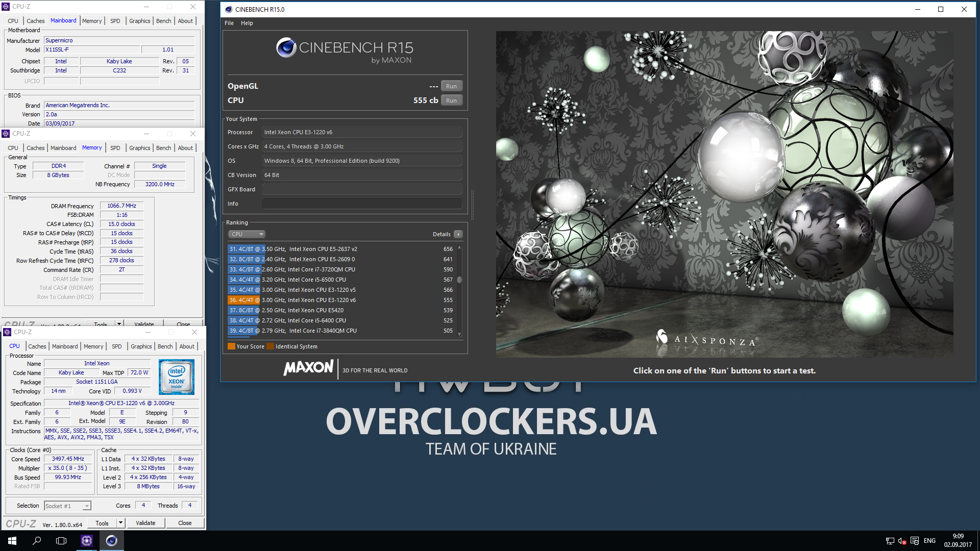This screenshot has width=980, height=551.
Task: Click the panel resize grip beside Your System
Action: (x=472, y=204)
